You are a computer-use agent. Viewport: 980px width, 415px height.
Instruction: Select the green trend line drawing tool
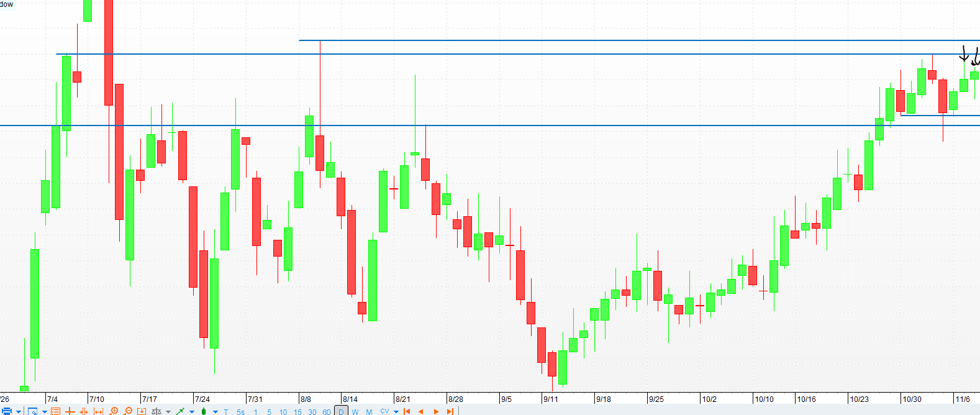180,411
